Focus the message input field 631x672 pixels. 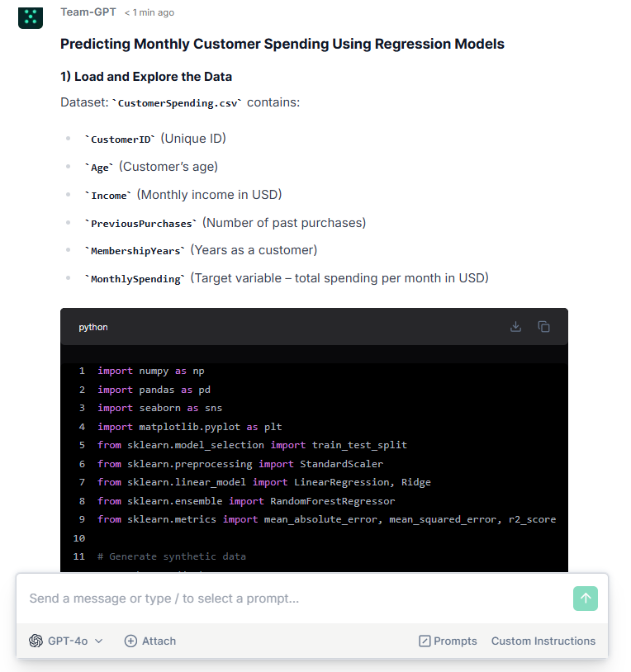pyautogui.click(x=296, y=599)
